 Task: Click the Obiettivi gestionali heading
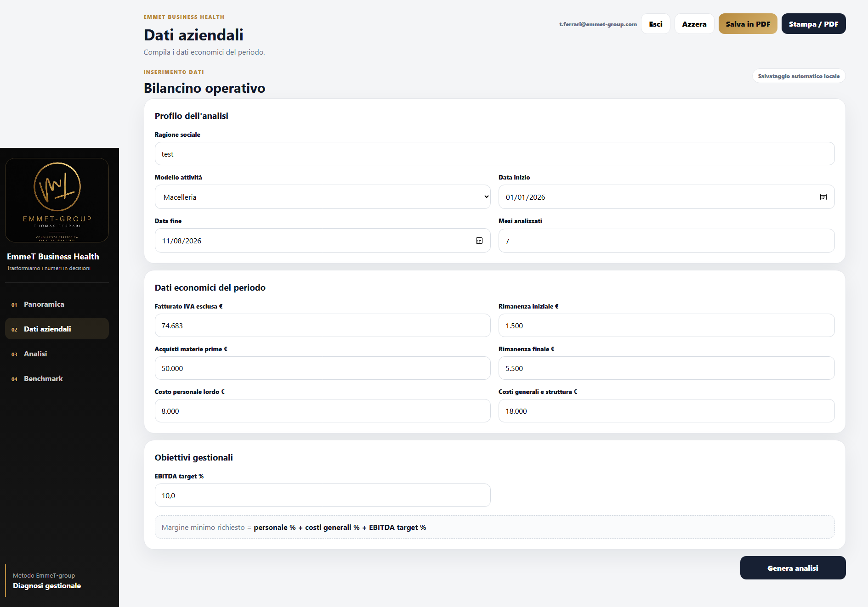coord(194,458)
